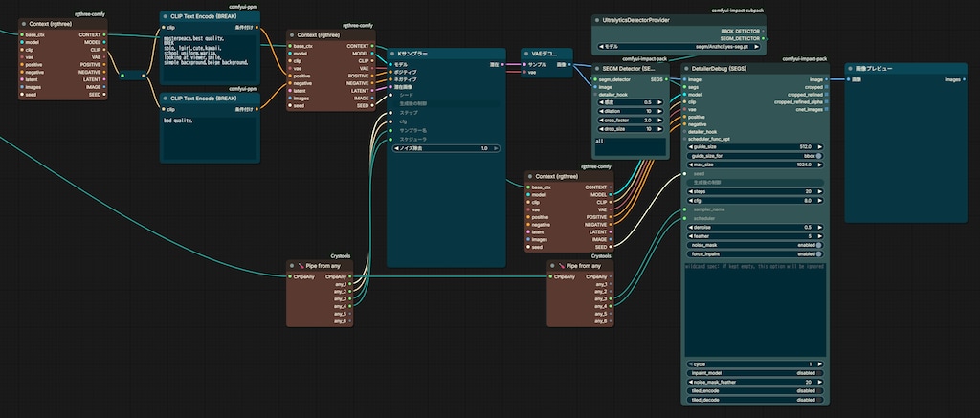Click the 'all' text box in SEGM Detector
Screen dimensions: 980x418
coord(630,146)
